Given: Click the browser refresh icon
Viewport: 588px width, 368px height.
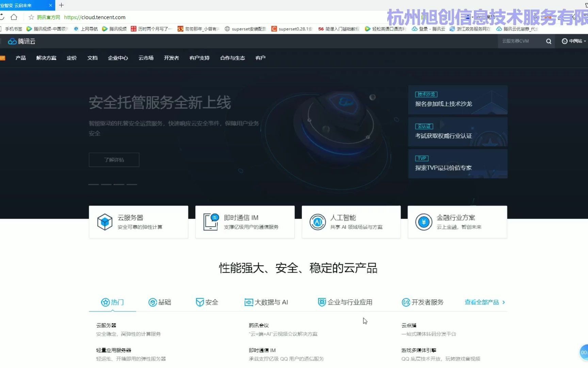Looking at the screenshot, I should [x=2, y=17].
